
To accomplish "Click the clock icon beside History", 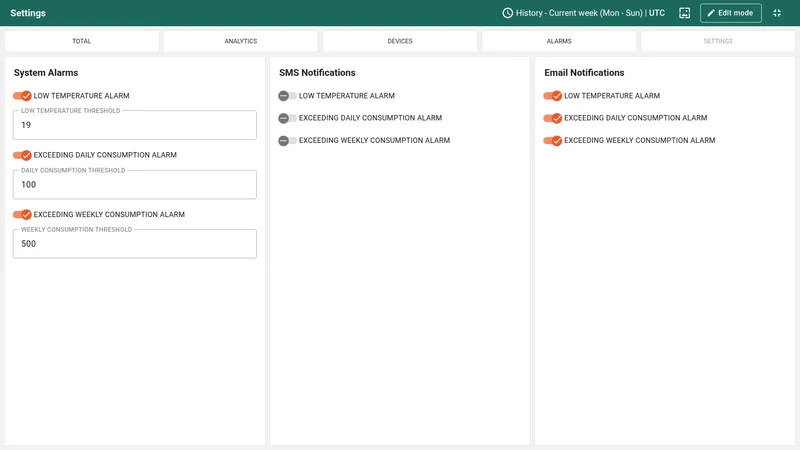I will point(507,13).
